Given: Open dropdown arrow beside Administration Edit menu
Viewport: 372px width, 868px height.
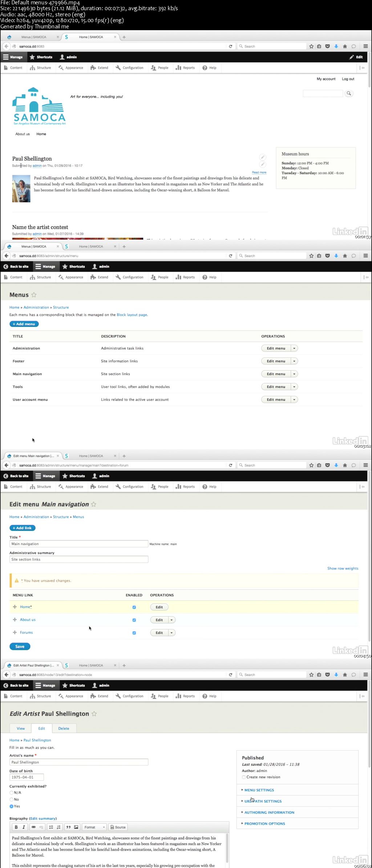Looking at the screenshot, I should 294,348.
